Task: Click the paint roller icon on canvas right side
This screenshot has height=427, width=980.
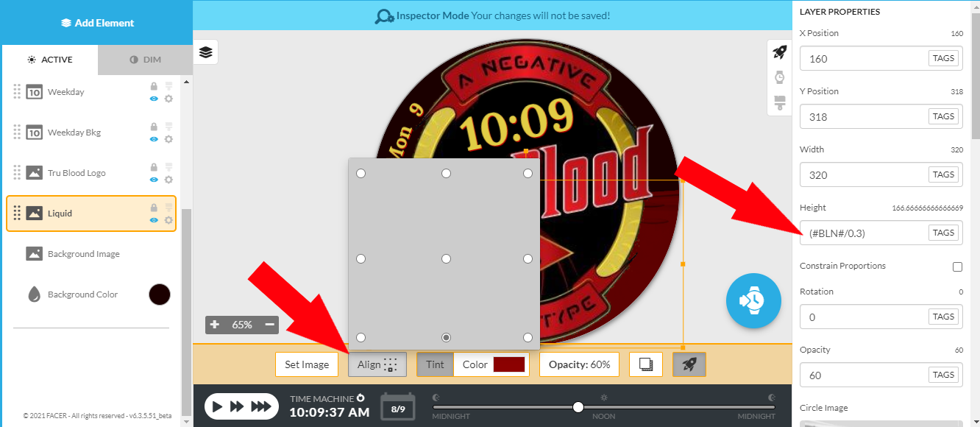Action: coord(779,102)
